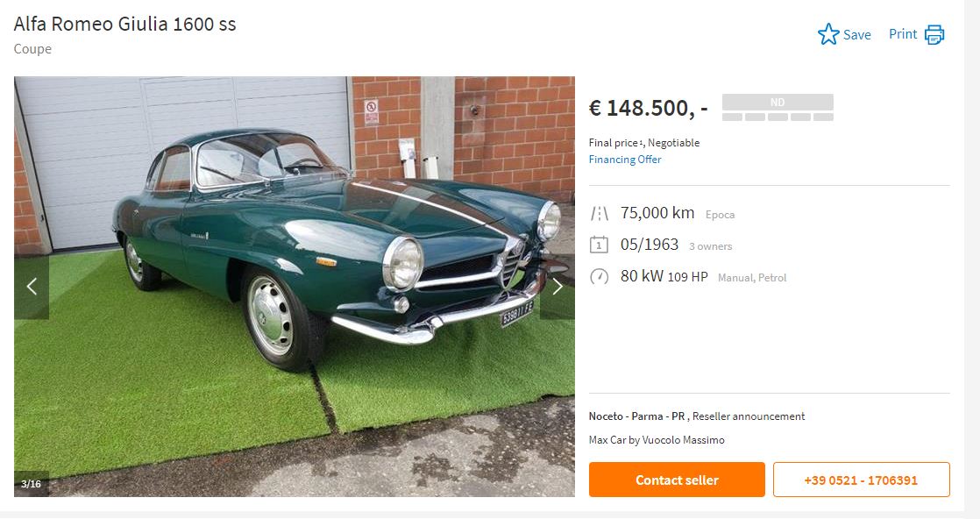
Task: Click the road mileage icon
Action: 600,214
